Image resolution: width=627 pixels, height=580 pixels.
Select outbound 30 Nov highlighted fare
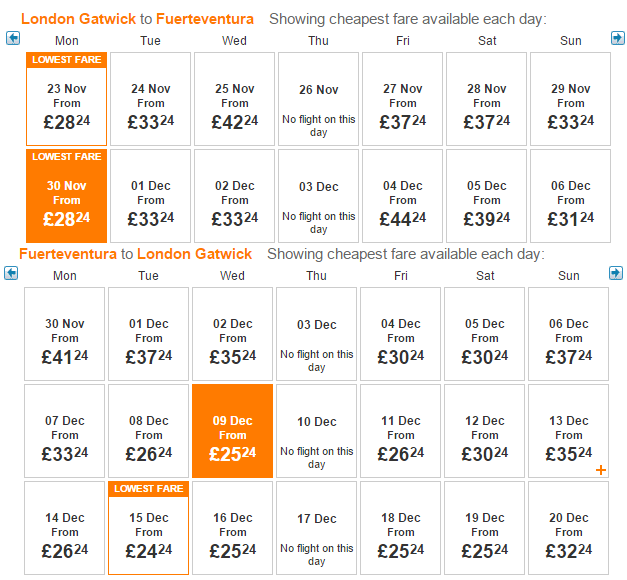[66, 196]
